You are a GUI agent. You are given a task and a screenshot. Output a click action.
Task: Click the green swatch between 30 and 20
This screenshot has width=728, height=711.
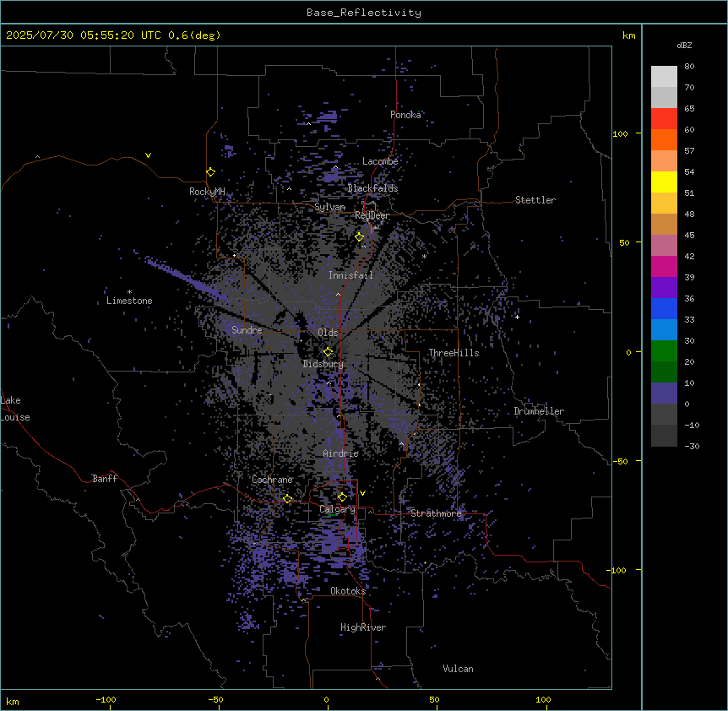[x=664, y=351]
